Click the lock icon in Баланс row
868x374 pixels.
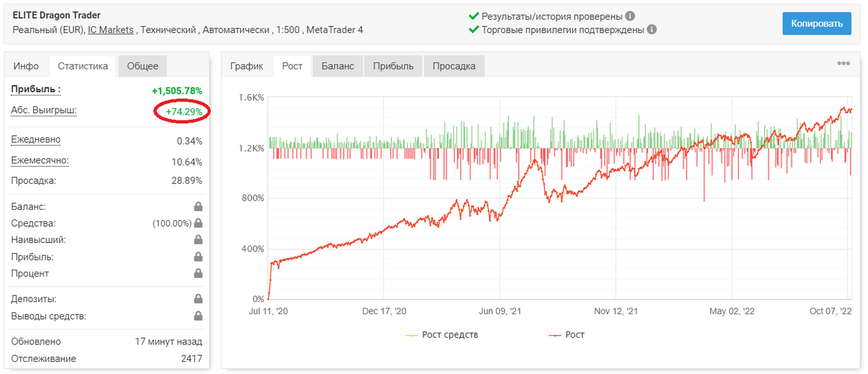[x=198, y=207]
